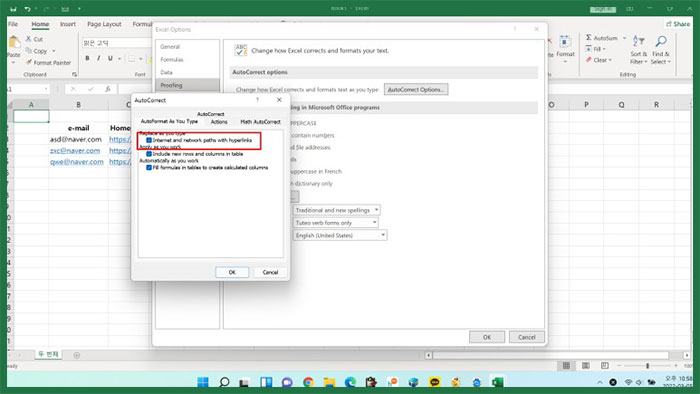Select Formulas in Excel Options sidebar
Screen dimensions: 700x394
[188, 59]
